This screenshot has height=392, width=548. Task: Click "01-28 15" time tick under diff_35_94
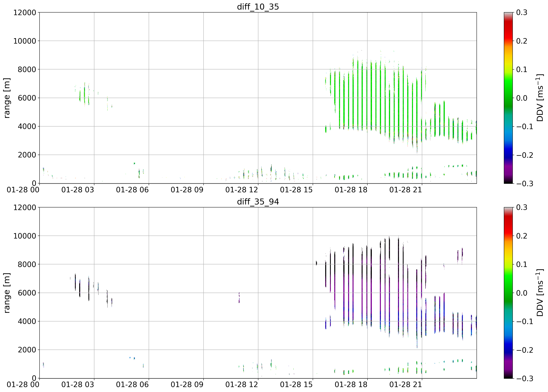296,385
